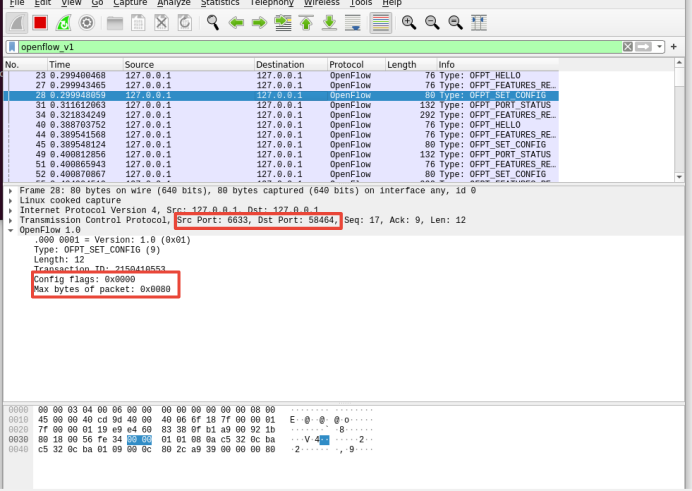692x491 pixels.
Task: Click the openflow_v1 display filter field
Action: tap(320, 47)
